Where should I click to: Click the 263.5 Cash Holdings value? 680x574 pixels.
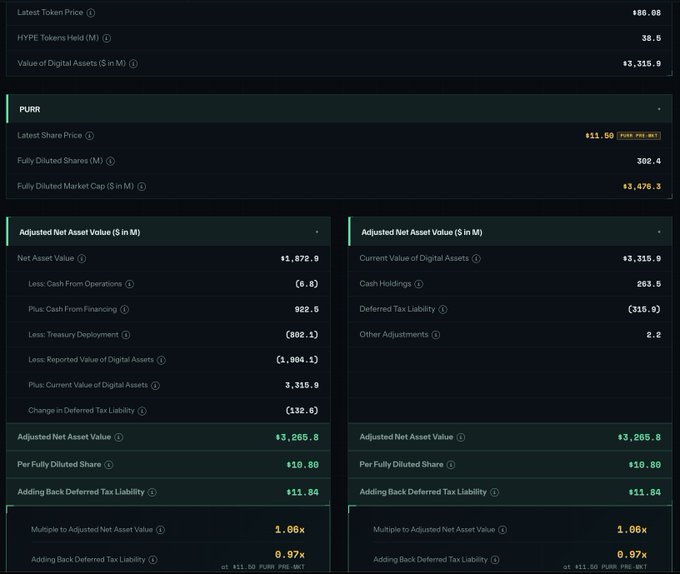pyautogui.click(x=649, y=284)
